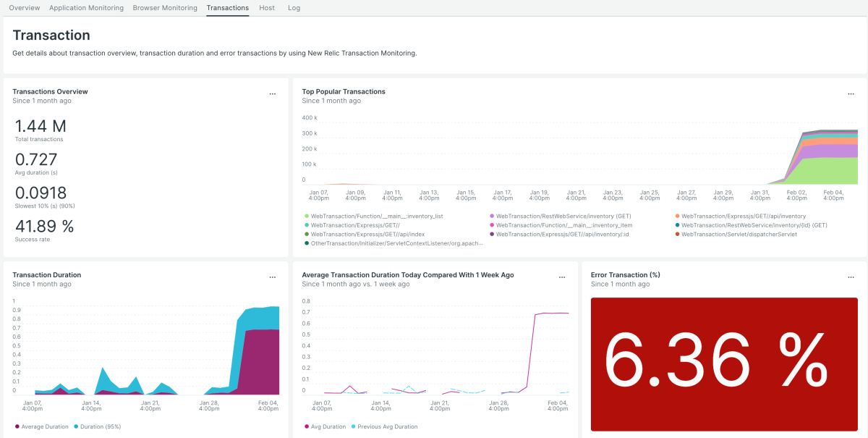
Task: Go to the Browser Monitoring tab
Action: 165,8
